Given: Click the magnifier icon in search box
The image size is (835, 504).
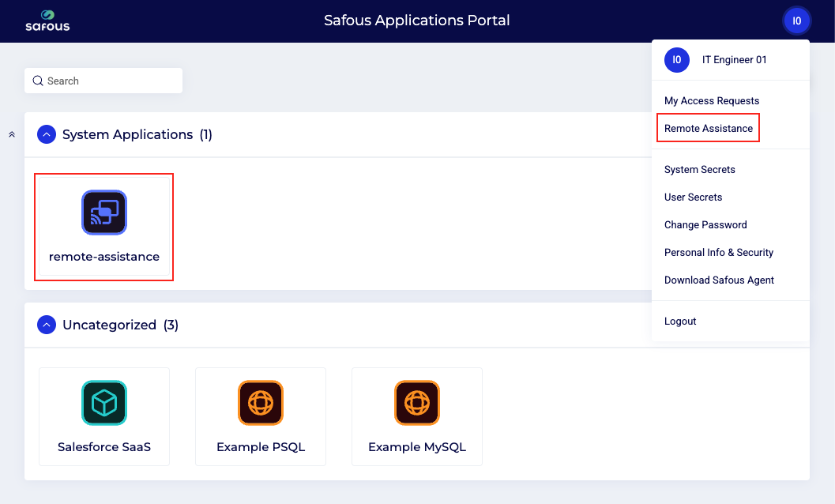Looking at the screenshot, I should (x=37, y=81).
